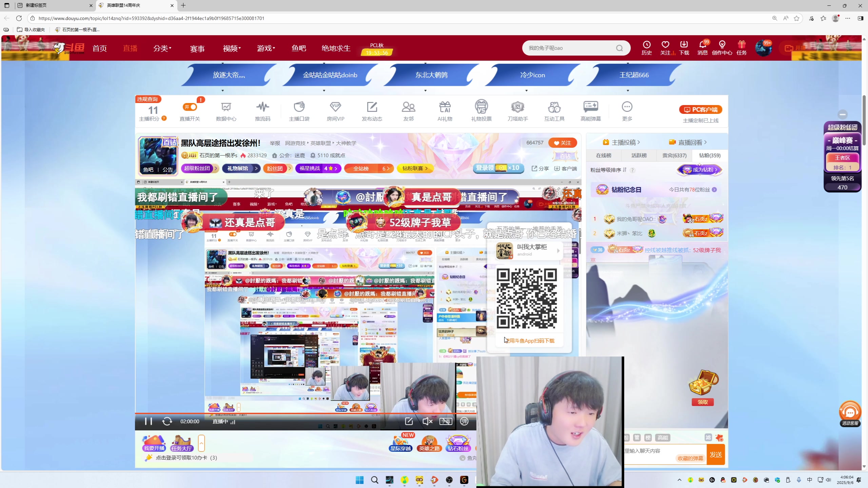Viewport: 868px width, 488px height.
Task: Click 成为钻粉 button
Action: click(x=700, y=170)
